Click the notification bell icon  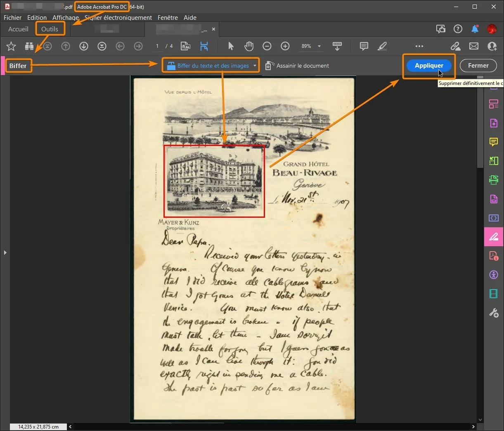(475, 29)
